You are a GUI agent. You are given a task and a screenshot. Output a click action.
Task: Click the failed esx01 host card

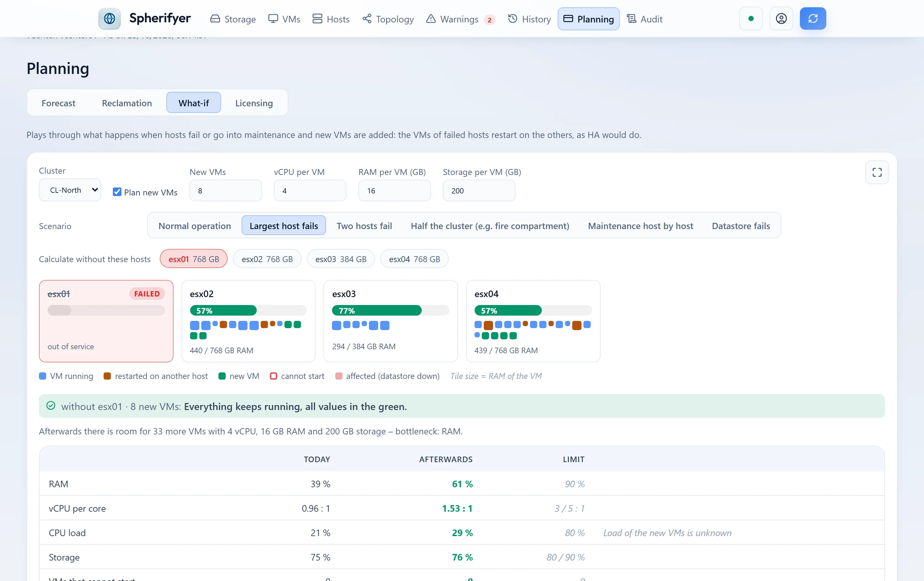coord(106,321)
